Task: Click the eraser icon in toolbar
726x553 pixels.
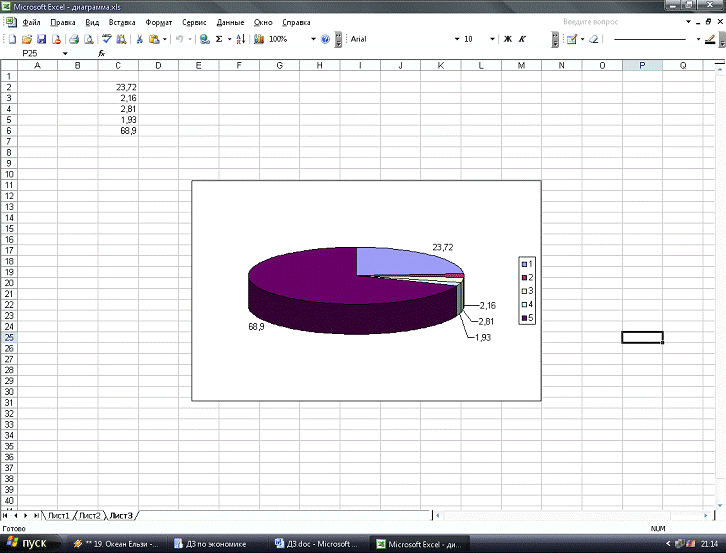Action: (593, 39)
